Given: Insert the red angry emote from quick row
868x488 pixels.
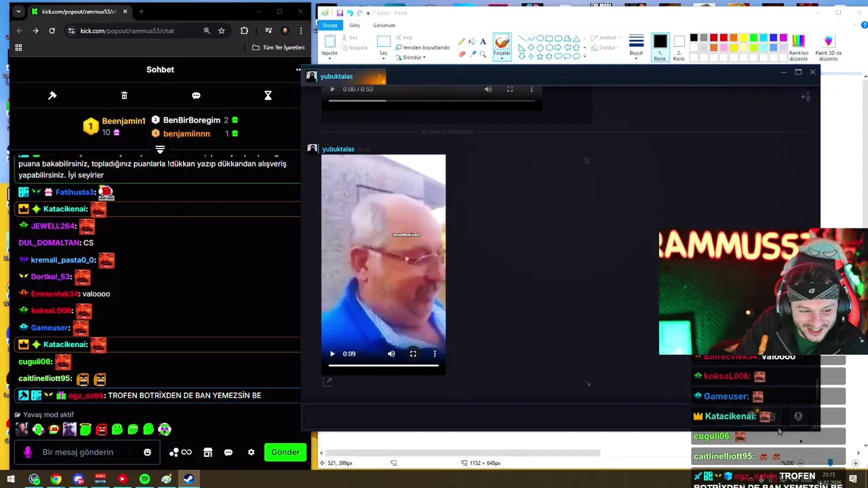Looking at the screenshot, I should tap(101, 429).
